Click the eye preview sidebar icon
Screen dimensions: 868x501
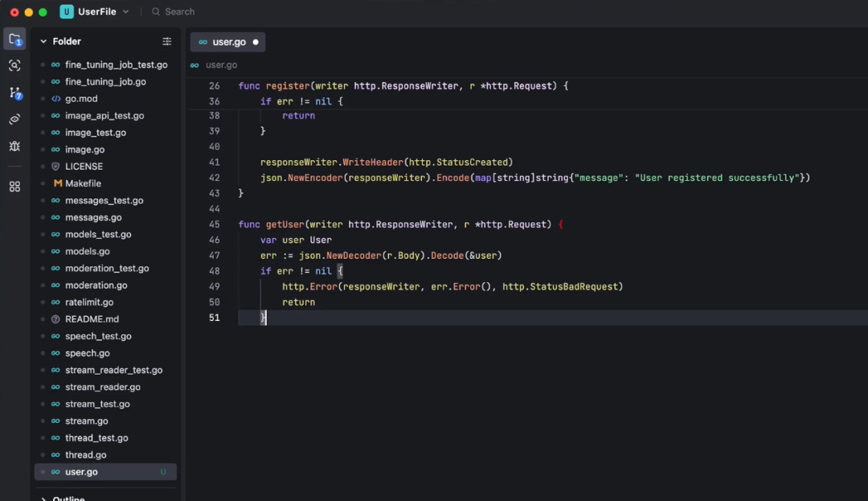14,119
